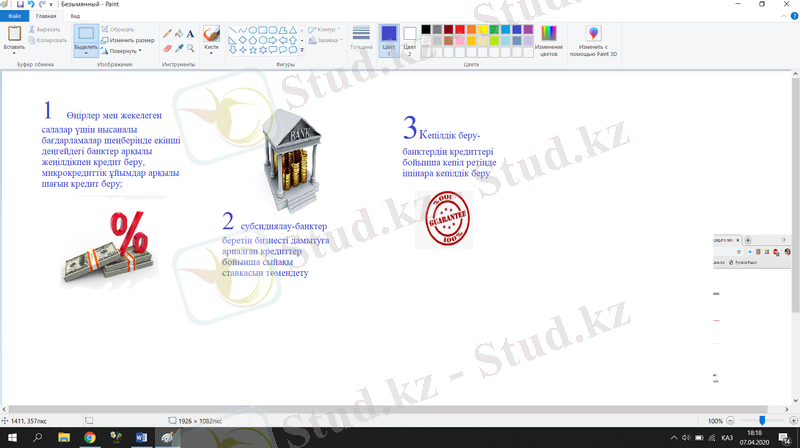Expand the Повернуть rotate dropdown
The height and width of the screenshot is (448, 800).
tap(140, 51)
